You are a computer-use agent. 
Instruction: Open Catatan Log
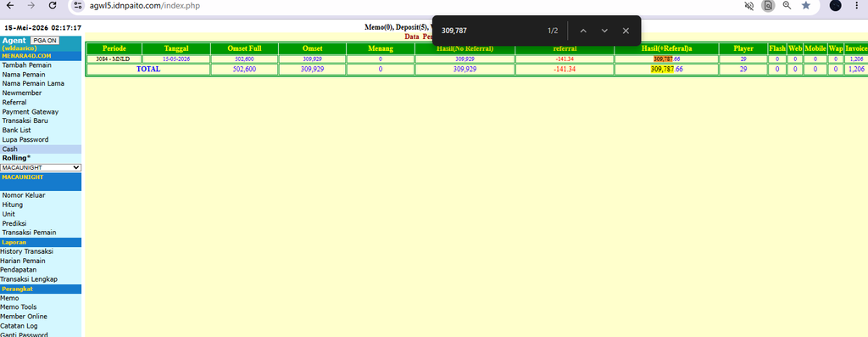point(19,326)
